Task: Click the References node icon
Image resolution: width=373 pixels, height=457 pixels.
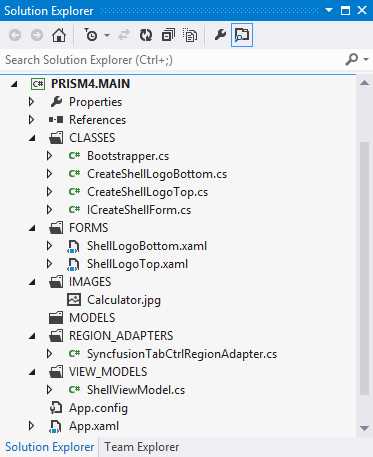Action: [x=56, y=119]
